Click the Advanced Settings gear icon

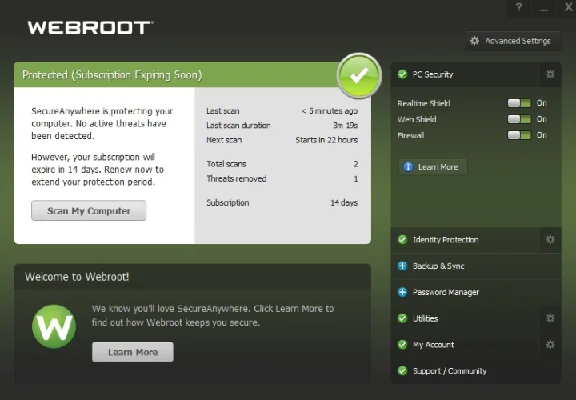(475, 41)
